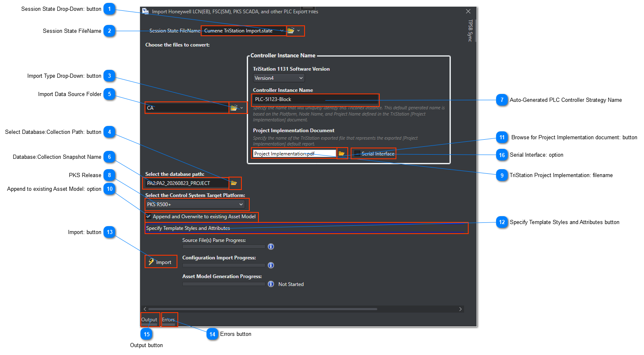Open the PKS R500+ target platform dropdown

(x=195, y=205)
